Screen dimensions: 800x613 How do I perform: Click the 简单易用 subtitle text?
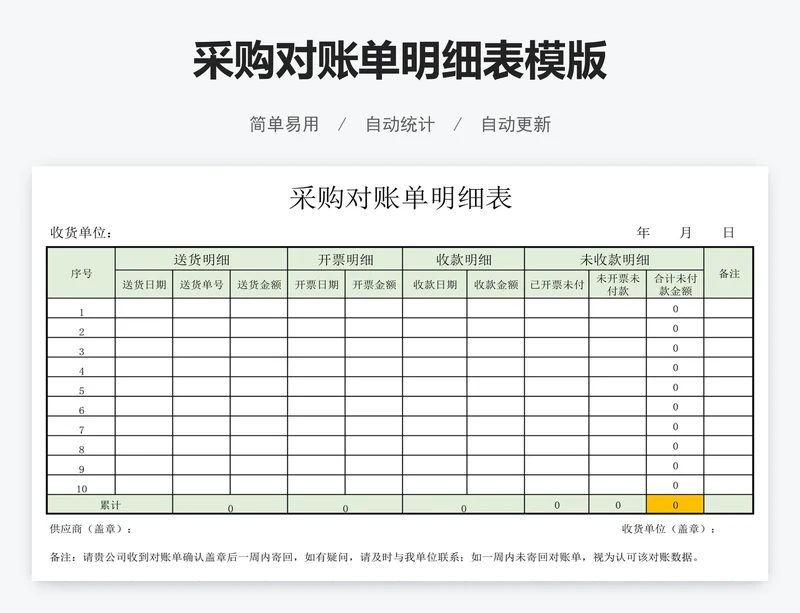tap(284, 125)
